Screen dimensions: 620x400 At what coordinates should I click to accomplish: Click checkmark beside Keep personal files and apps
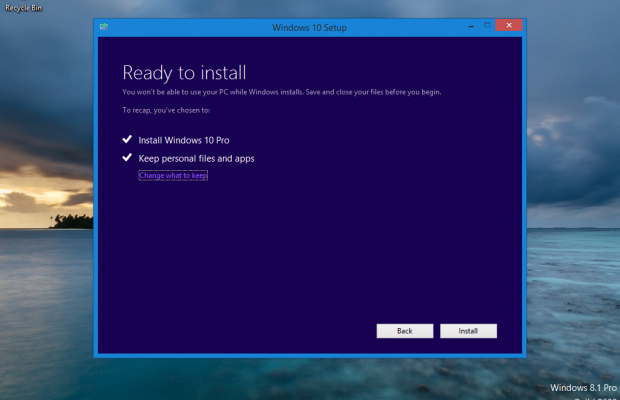[x=127, y=158]
